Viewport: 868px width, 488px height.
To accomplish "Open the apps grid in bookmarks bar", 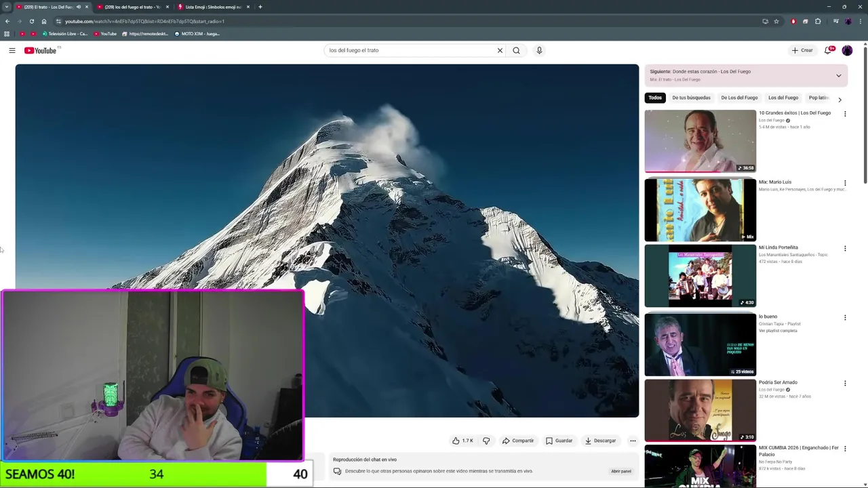I will tap(7, 33).
